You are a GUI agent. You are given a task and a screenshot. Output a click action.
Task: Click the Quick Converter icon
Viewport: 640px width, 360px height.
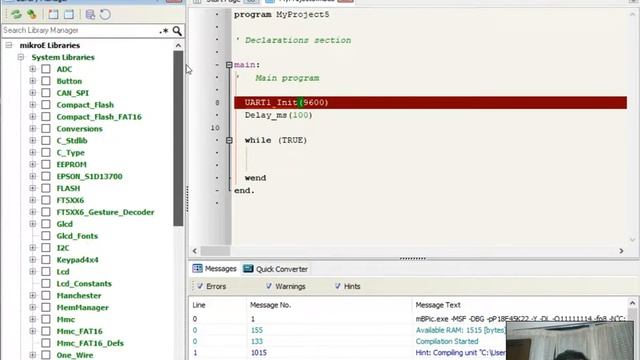point(248,269)
